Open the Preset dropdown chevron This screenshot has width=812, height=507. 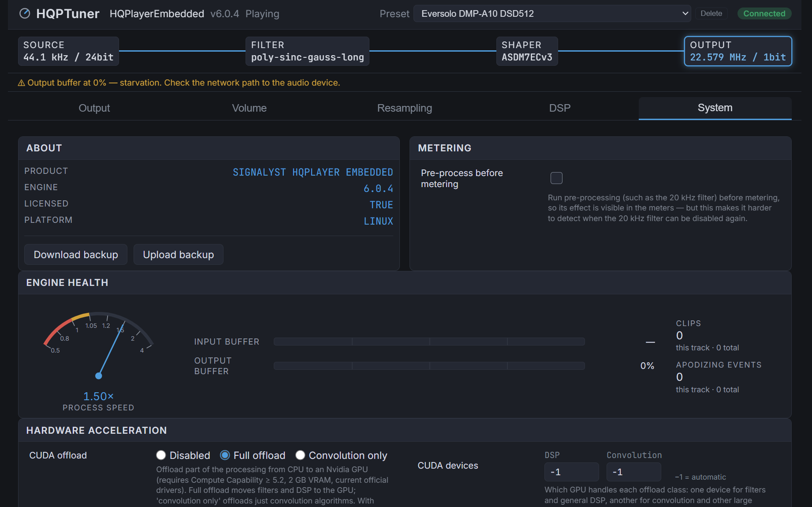pos(685,14)
